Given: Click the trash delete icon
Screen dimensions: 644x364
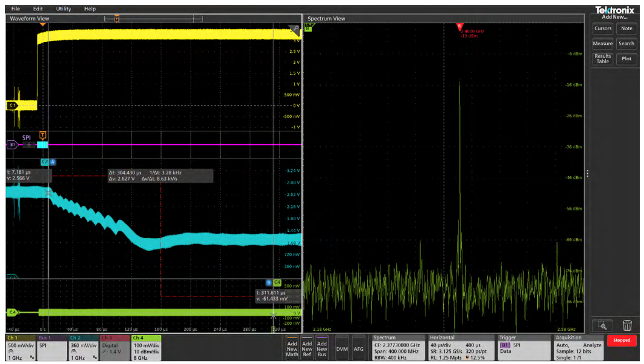Looking at the screenshot, I should [627, 325].
